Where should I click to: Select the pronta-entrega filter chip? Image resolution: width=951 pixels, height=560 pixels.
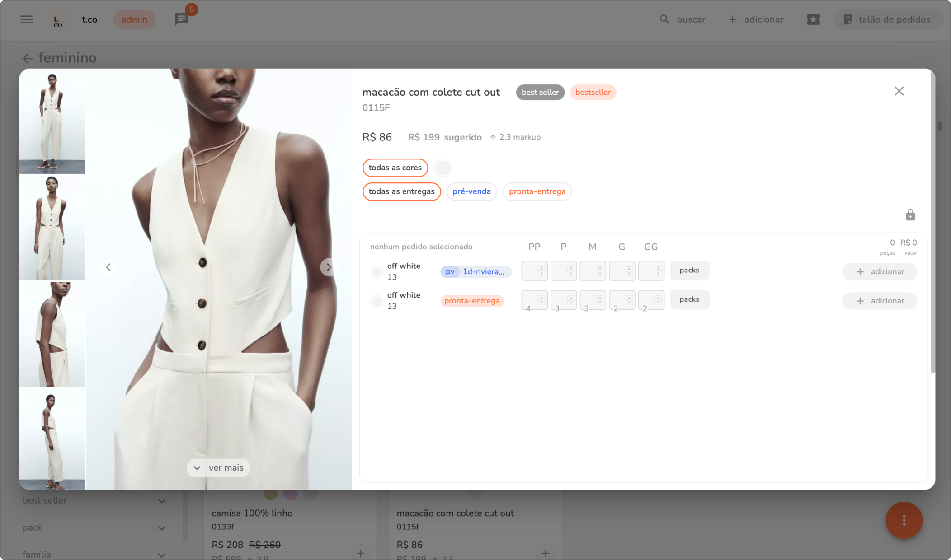pyautogui.click(x=537, y=191)
